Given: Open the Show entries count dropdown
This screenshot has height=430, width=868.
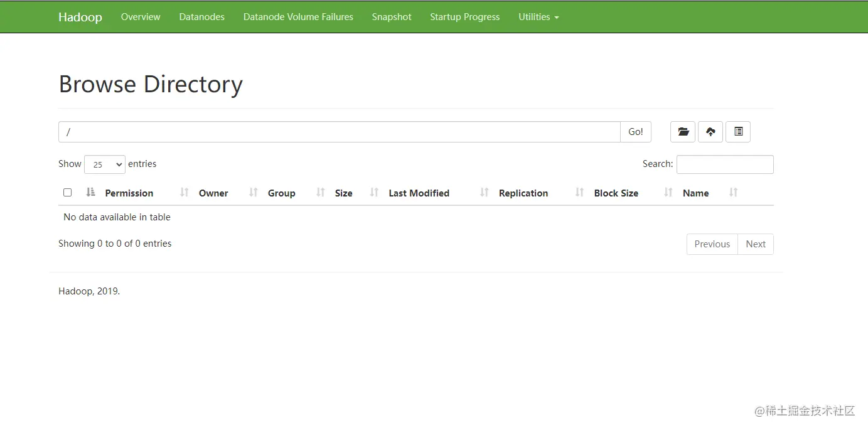Looking at the screenshot, I should (x=105, y=164).
